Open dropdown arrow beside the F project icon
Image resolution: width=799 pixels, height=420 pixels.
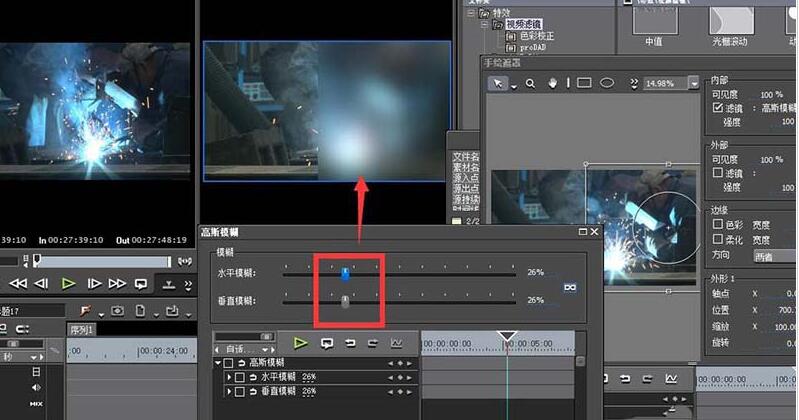tap(100, 314)
